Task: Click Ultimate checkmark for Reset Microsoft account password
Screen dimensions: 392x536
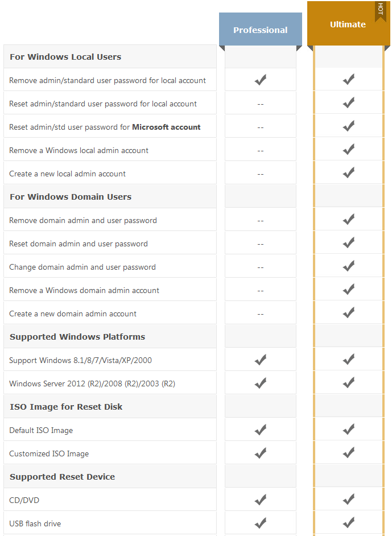Action: pos(349,126)
